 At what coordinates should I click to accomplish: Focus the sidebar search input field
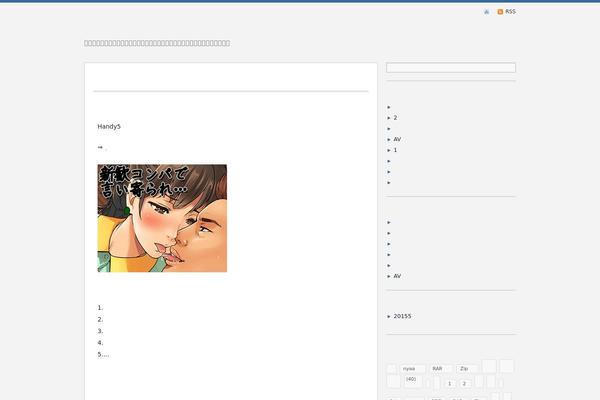pyautogui.click(x=451, y=68)
